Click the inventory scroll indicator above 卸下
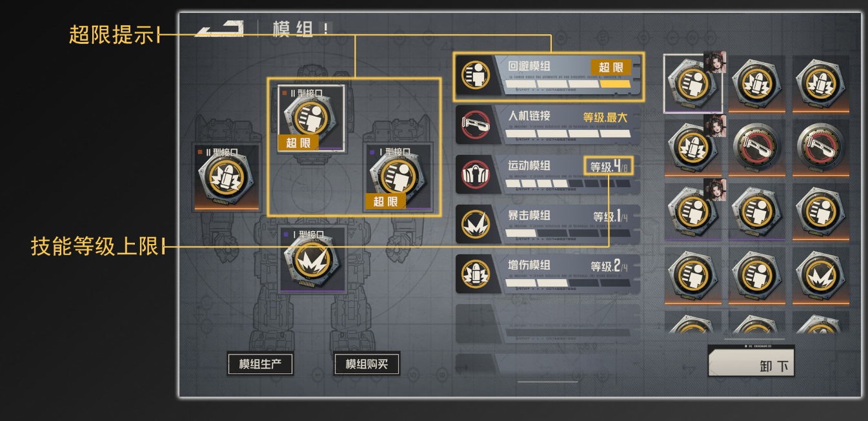 click(x=754, y=338)
